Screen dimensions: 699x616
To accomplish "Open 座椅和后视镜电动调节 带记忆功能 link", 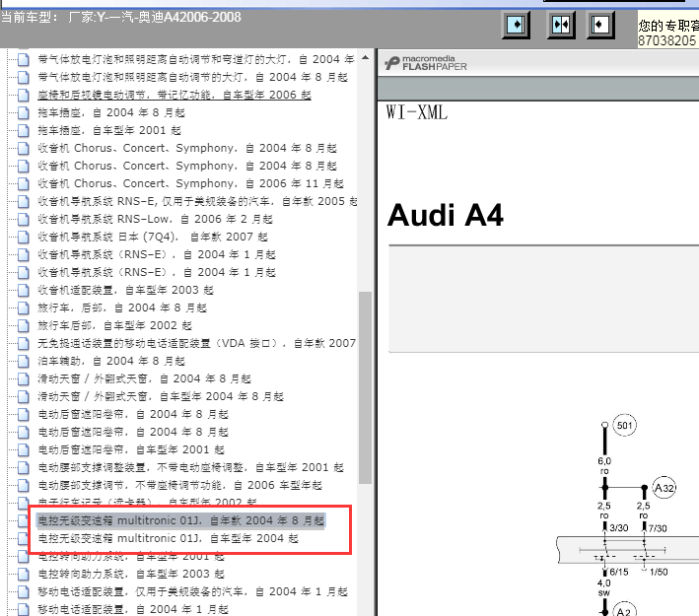I will coord(175,95).
